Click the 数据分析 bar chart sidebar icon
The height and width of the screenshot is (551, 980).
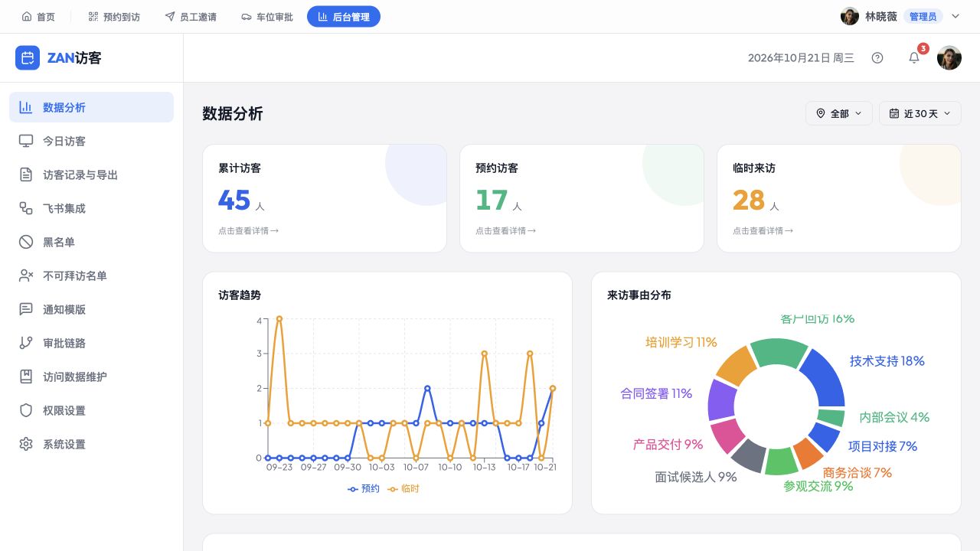(26, 107)
